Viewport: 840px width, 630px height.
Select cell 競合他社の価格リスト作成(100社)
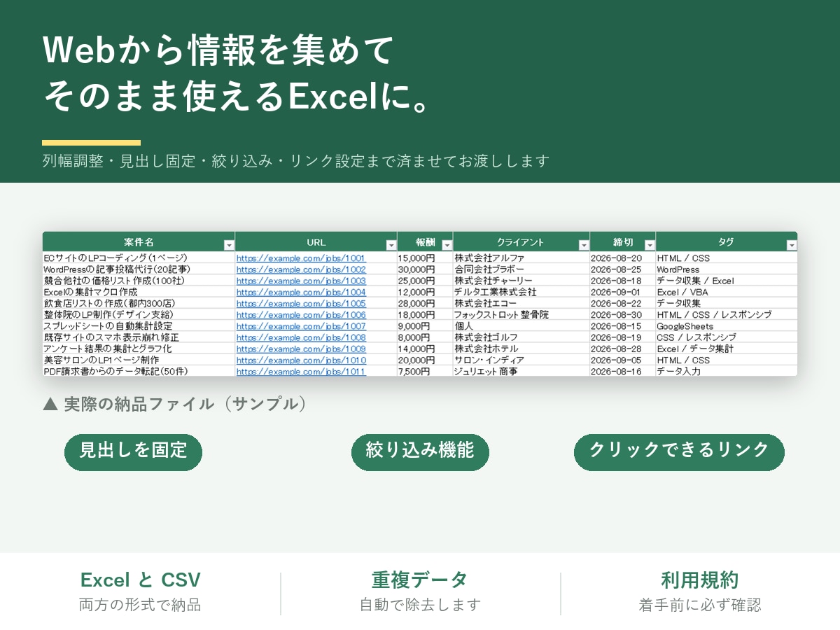click(x=139, y=281)
